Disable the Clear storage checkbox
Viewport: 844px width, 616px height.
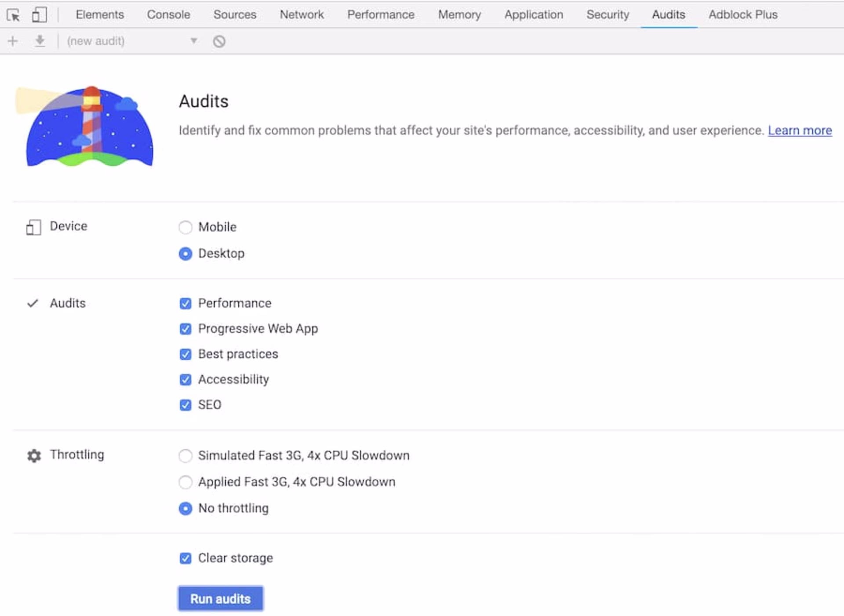(186, 558)
